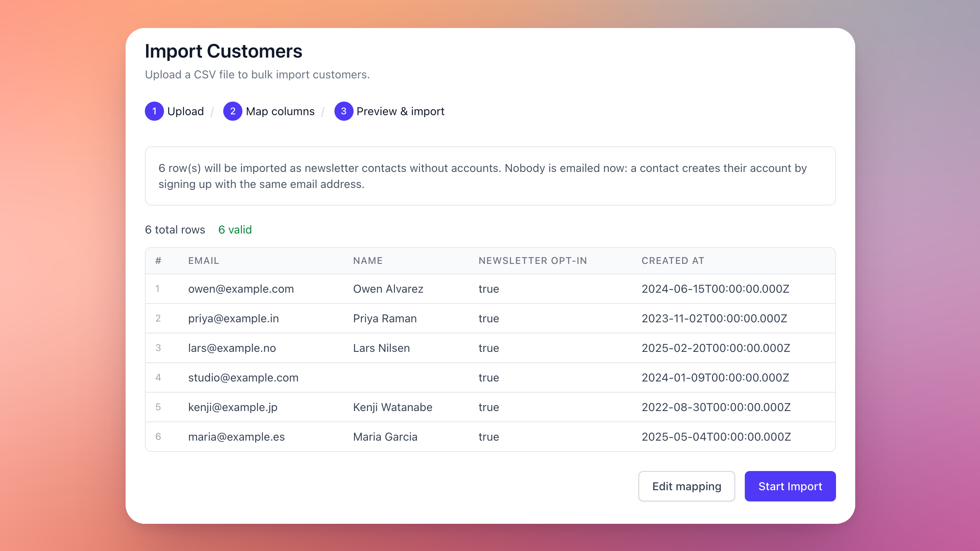
Task: Select lars@example.no email cell
Action: [x=232, y=348]
